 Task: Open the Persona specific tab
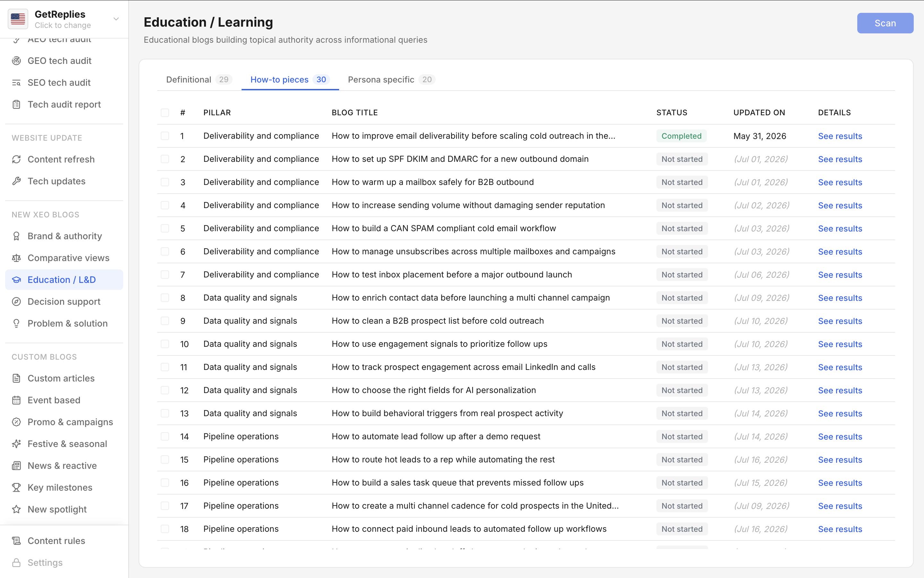tap(391, 80)
